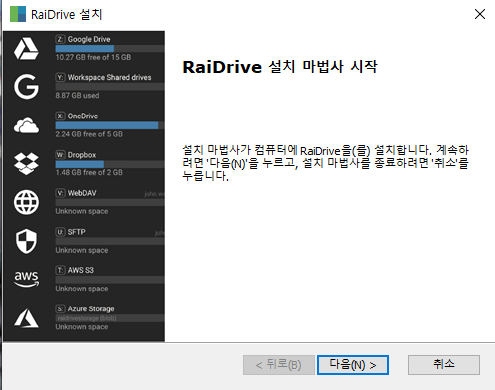
Task: Click the '8.87 GB used' text
Action: point(77,96)
